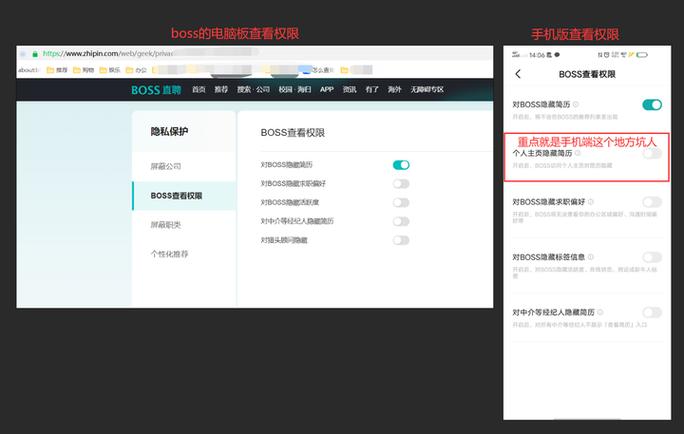Open the 购物 bookmark folder
This screenshot has width=684, height=434.
83,70
